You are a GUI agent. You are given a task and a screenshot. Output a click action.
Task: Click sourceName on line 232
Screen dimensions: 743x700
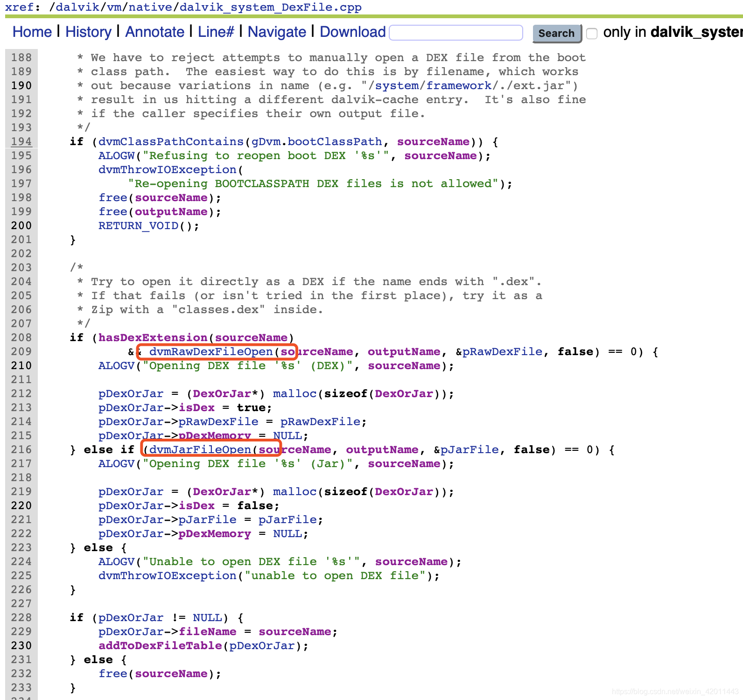click(171, 673)
